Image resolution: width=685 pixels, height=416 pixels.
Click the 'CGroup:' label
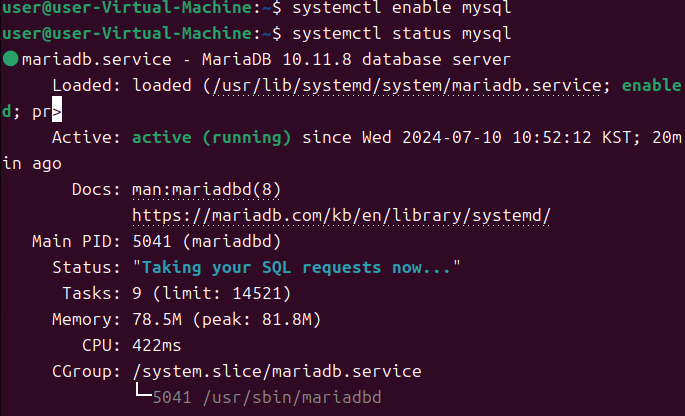[86, 371]
